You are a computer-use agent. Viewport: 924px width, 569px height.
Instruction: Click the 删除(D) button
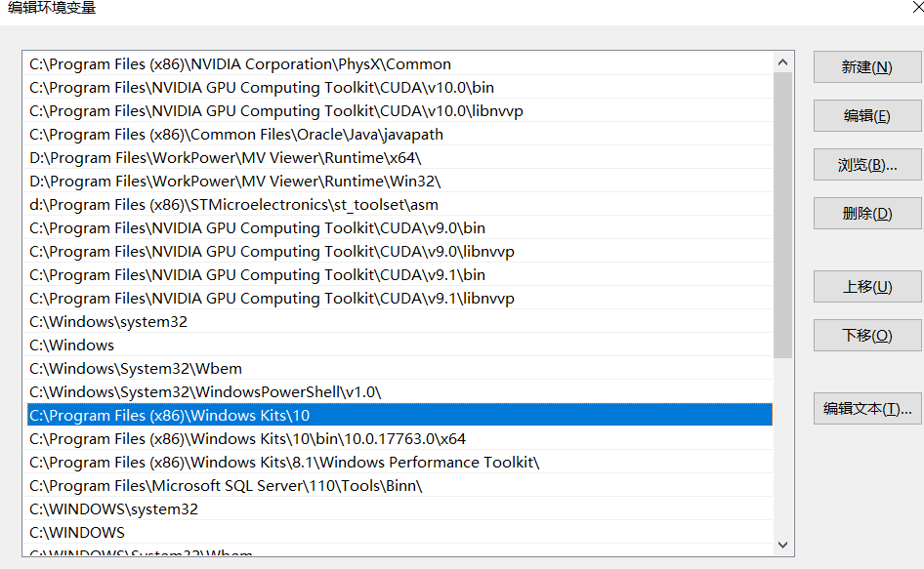click(x=866, y=213)
